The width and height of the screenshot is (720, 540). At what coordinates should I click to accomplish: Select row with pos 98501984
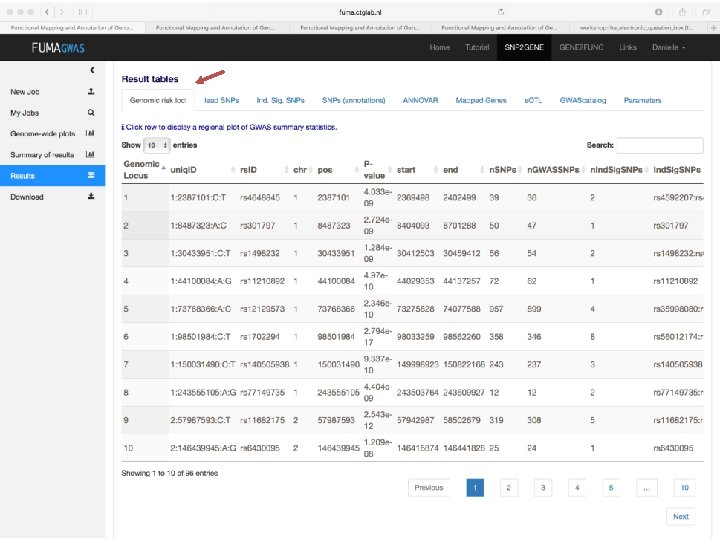[412, 337]
